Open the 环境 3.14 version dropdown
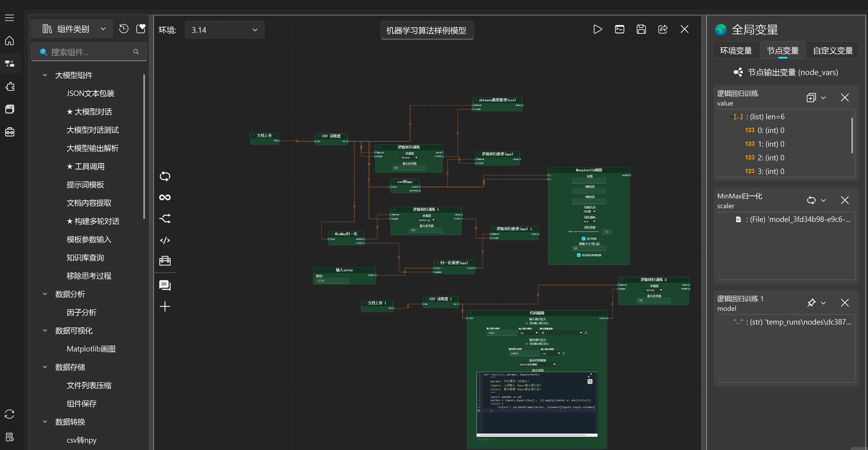 (224, 30)
